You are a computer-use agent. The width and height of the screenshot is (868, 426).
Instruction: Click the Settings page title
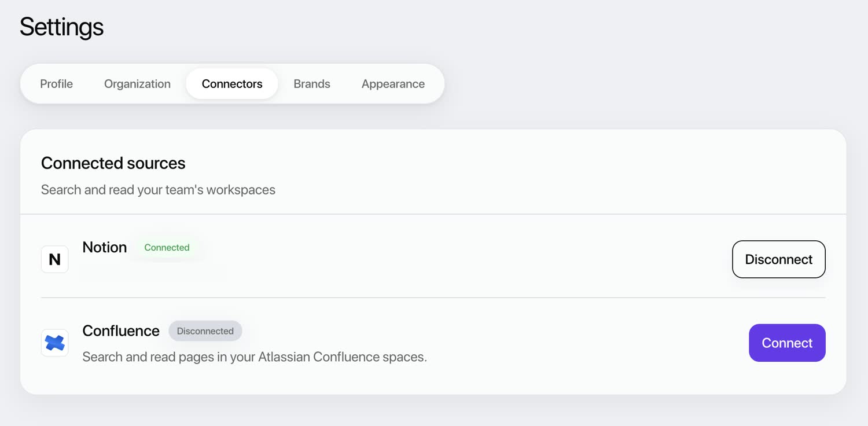(x=62, y=27)
